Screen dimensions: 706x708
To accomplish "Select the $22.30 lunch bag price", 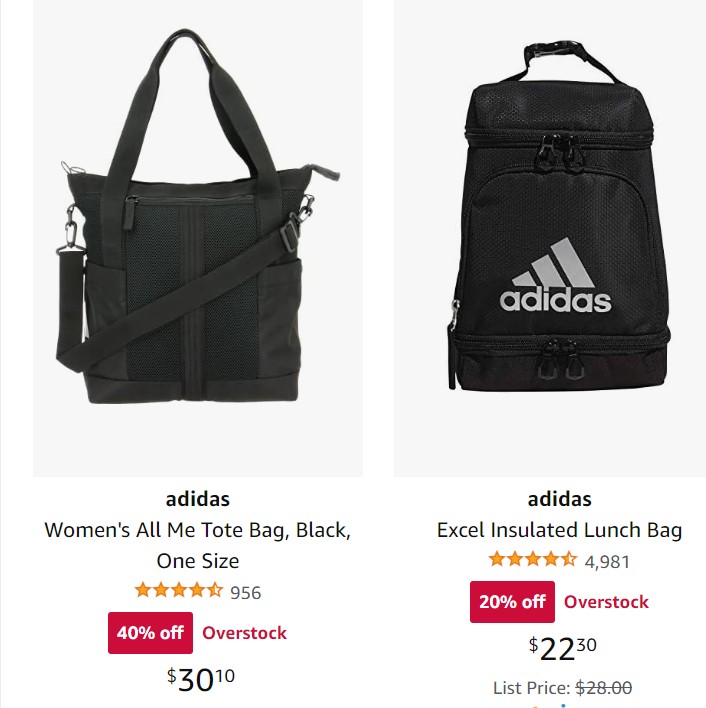I will point(562,648).
